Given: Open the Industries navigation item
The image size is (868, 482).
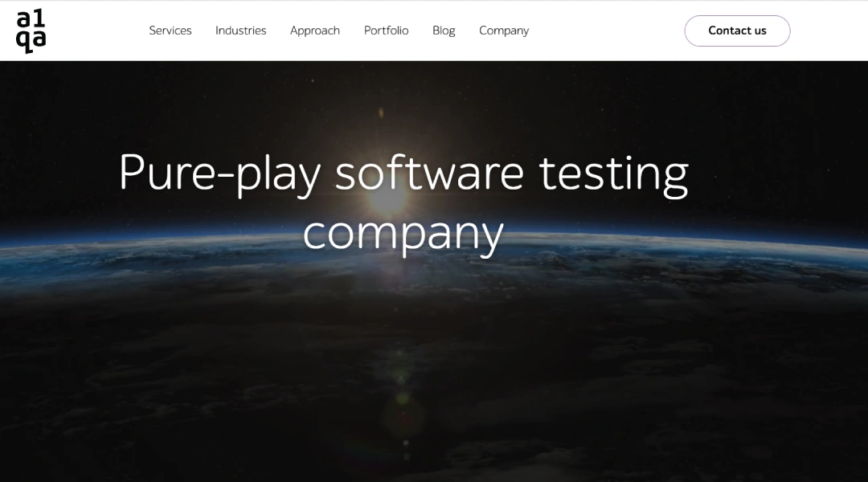Looking at the screenshot, I should tap(240, 31).
